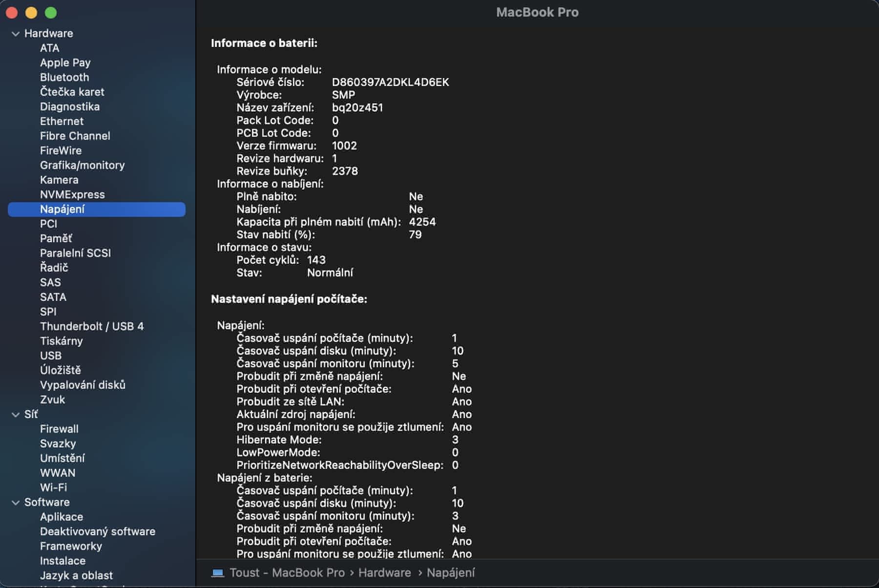The width and height of the screenshot is (879, 588).
Task: Click the charge state value 79
Action: click(x=415, y=234)
